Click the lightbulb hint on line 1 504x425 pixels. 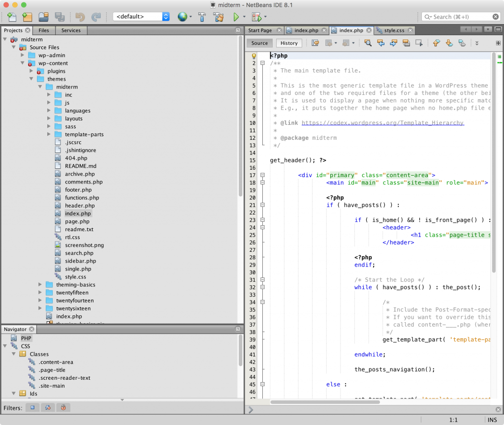click(x=253, y=56)
